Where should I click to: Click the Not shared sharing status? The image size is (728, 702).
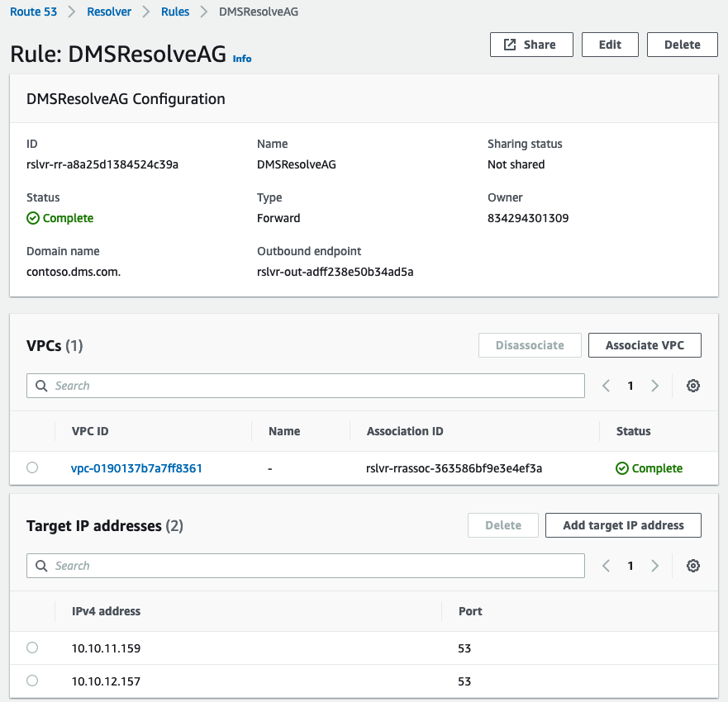coord(516,164)
